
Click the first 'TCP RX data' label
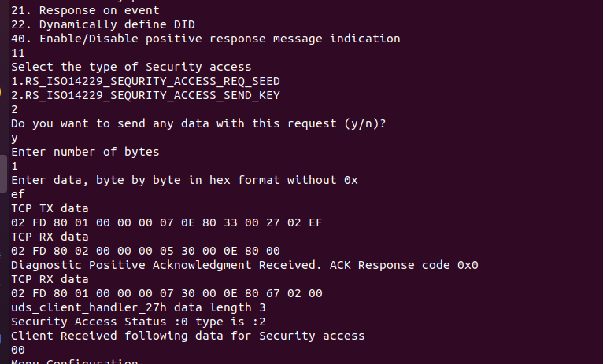(50, 237)
